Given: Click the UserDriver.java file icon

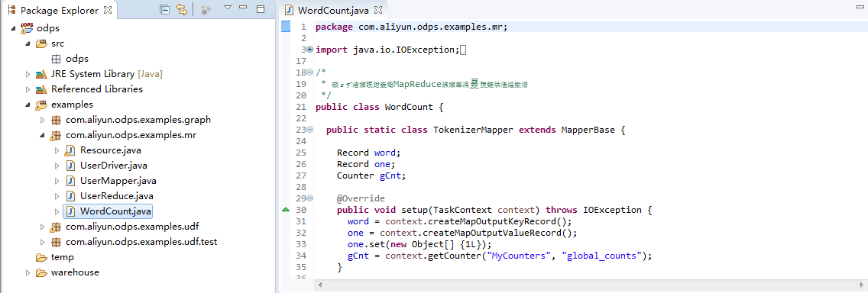Looking at the screenshot, I should 70,166.
